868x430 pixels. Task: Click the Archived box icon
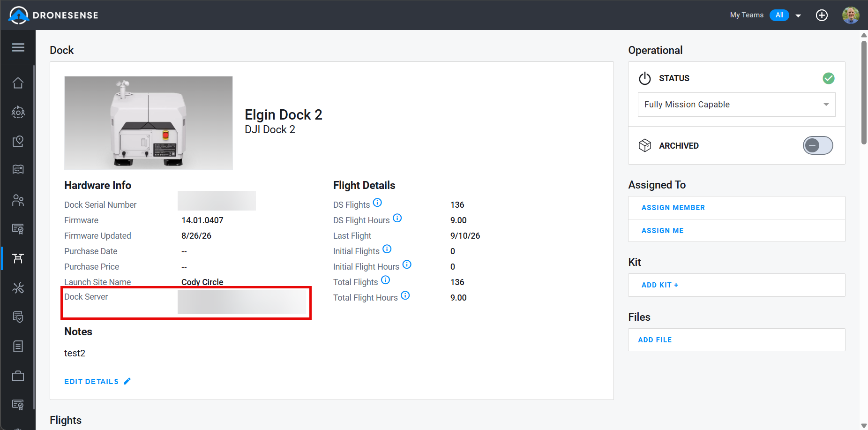pyautogui.click(x=645, y=145)
